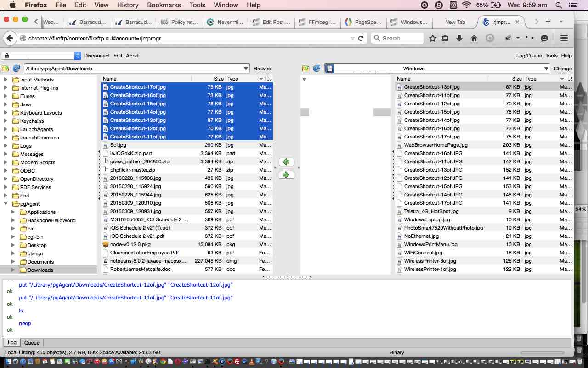588x368 pixels.
Task: Open the Wi-Fi status menu
Action: pyautogui.click(x=467, y=5)
